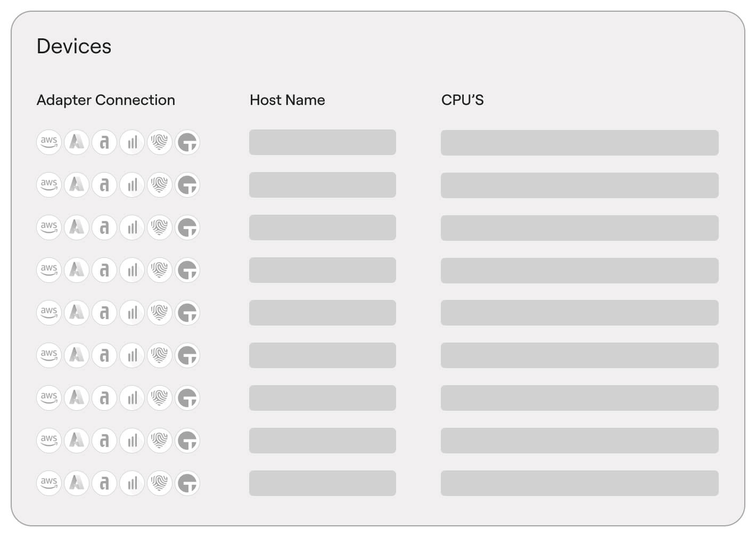The width and height of the screenshot is (756, 537).
Task: Click the CPU'S cell in seventh row
Action: tap(579, 398)
